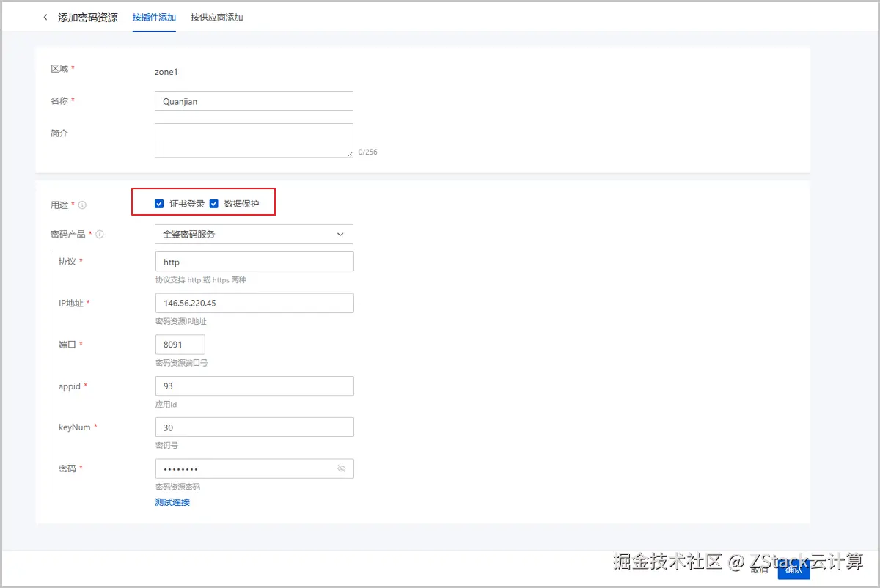This screenshot has height=588, width=880.
Task: Click the info icon next to 用途 label
Action: pyautogui.click(x=81, y=205)
